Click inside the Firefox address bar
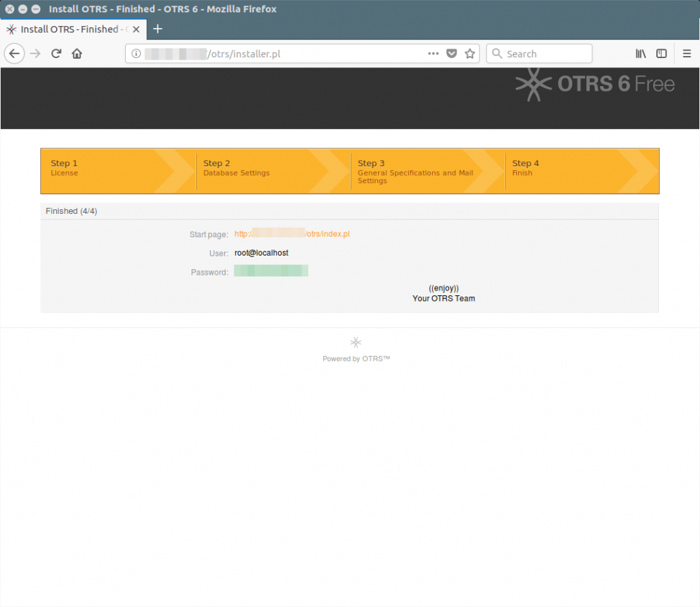This screenshot has width=700, height=607. [x=287, y=53]
